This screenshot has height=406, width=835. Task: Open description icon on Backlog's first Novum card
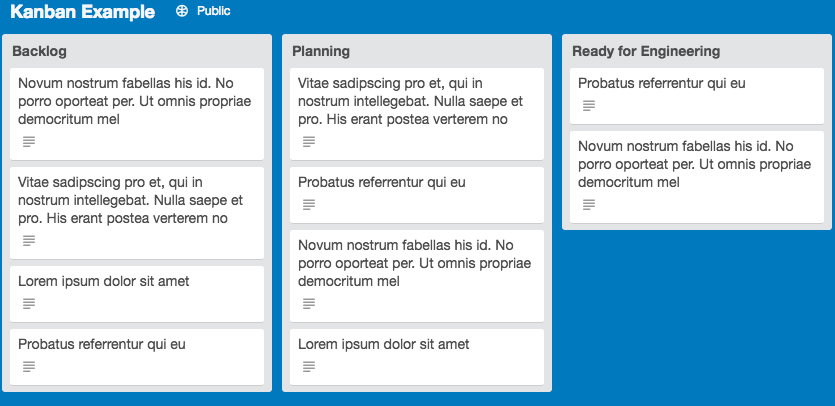pos(29,142)
